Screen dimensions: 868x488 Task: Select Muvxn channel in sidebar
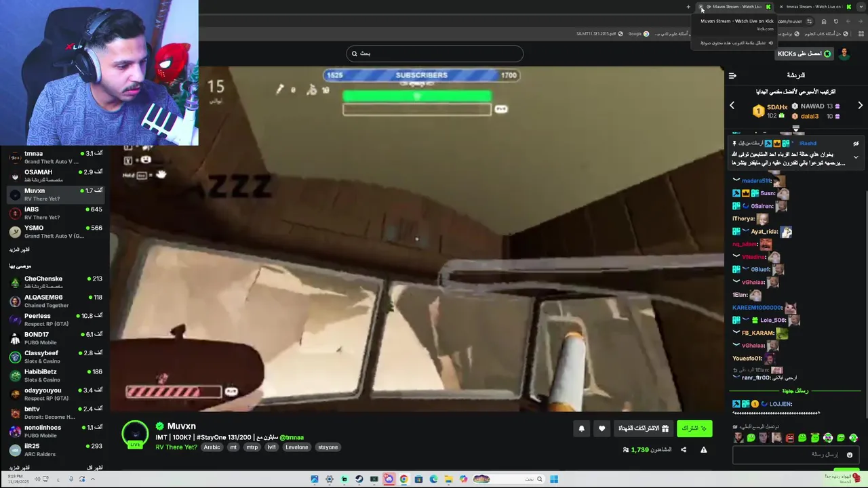[54, 195]
